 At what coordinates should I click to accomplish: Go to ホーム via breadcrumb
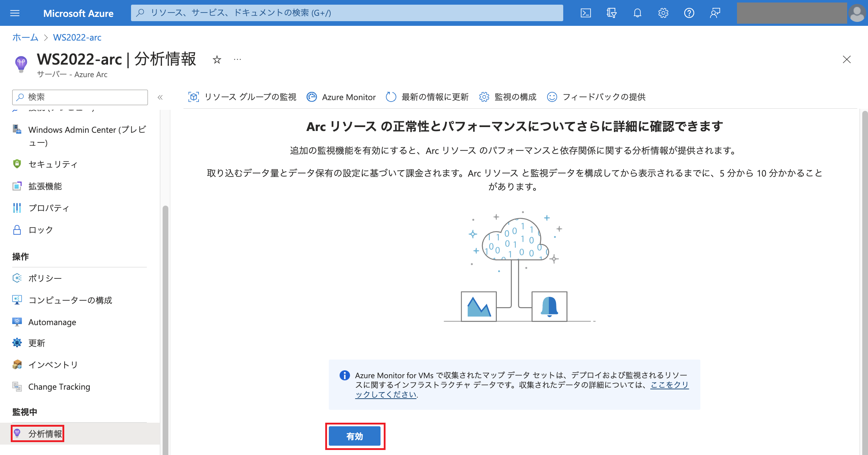[x=25, y=37]
